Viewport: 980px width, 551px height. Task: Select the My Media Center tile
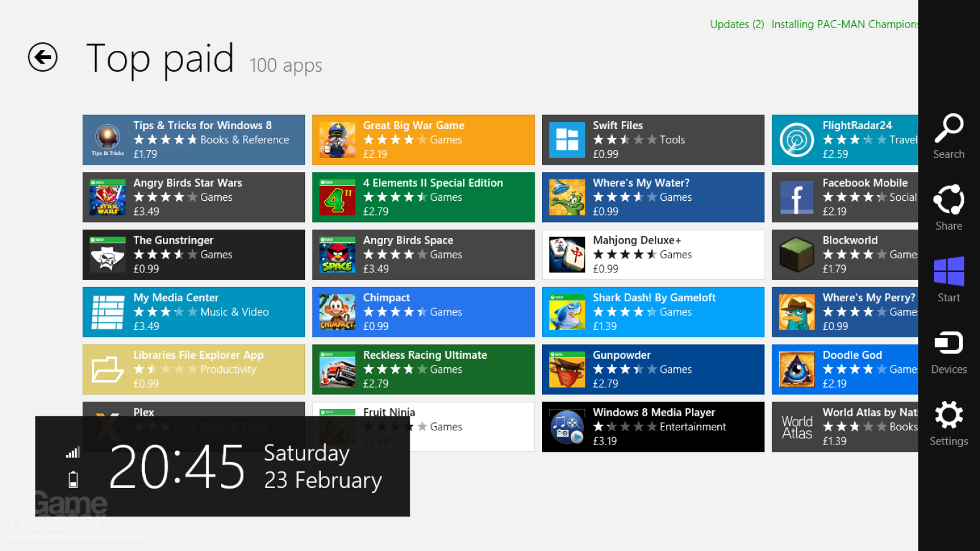(x=194, y=312)
